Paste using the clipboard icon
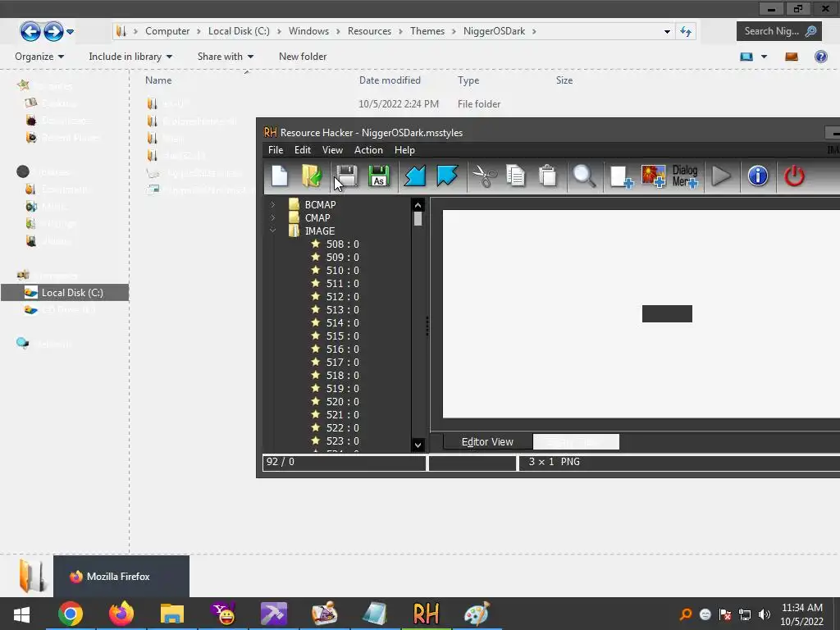 click(x=547, y=176)
